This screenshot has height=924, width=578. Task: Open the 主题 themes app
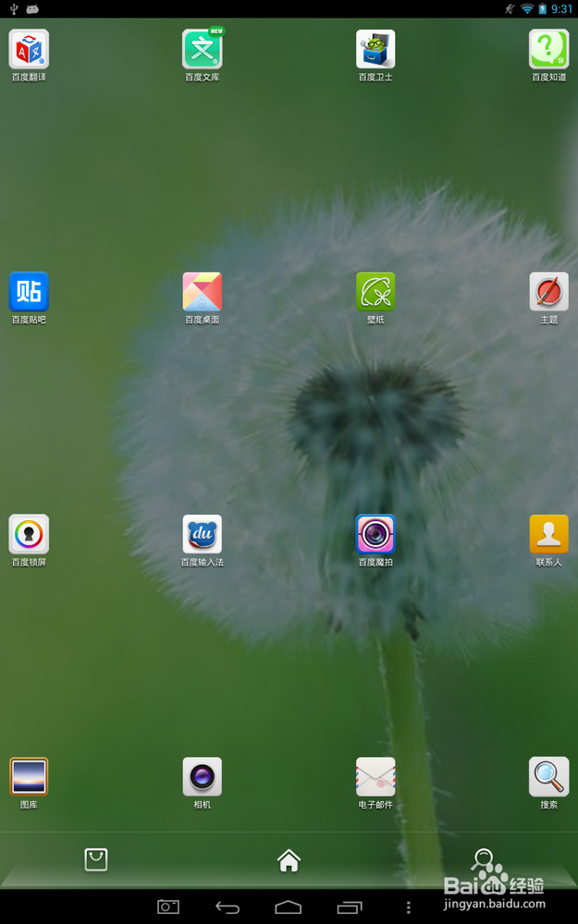point(549,292)
